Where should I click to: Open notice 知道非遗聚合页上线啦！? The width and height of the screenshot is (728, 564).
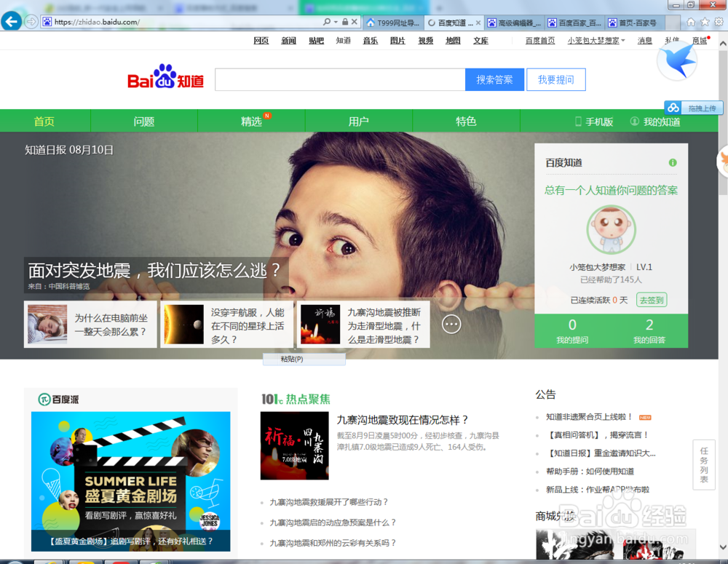pyautogui.click(x=589, y=417)
